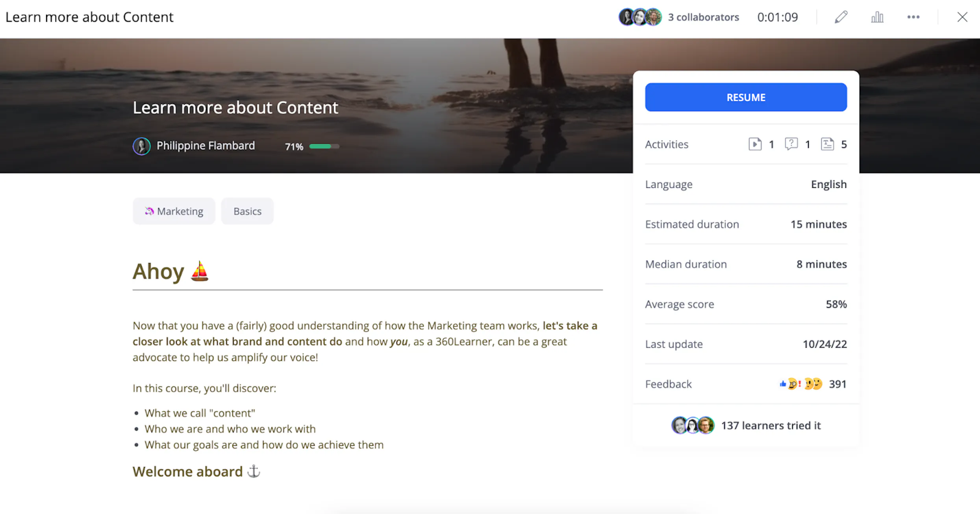Click bullet 'What our goals are' line
Viewport: 980px width, 514px height.
264,445
